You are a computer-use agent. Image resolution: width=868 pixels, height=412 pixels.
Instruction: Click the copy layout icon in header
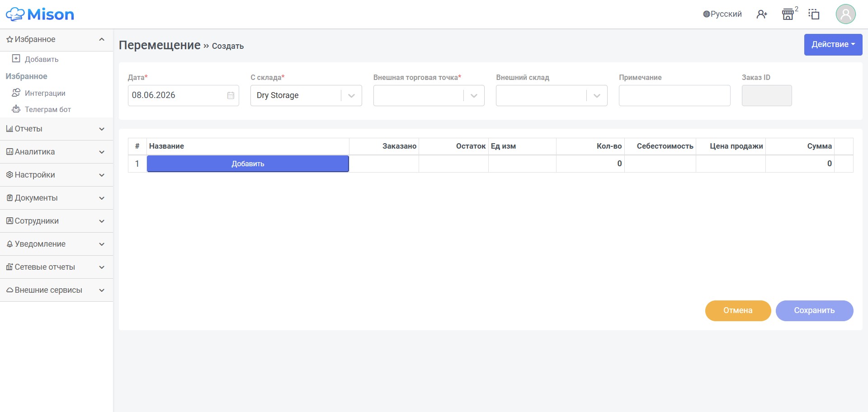point(814,14)
